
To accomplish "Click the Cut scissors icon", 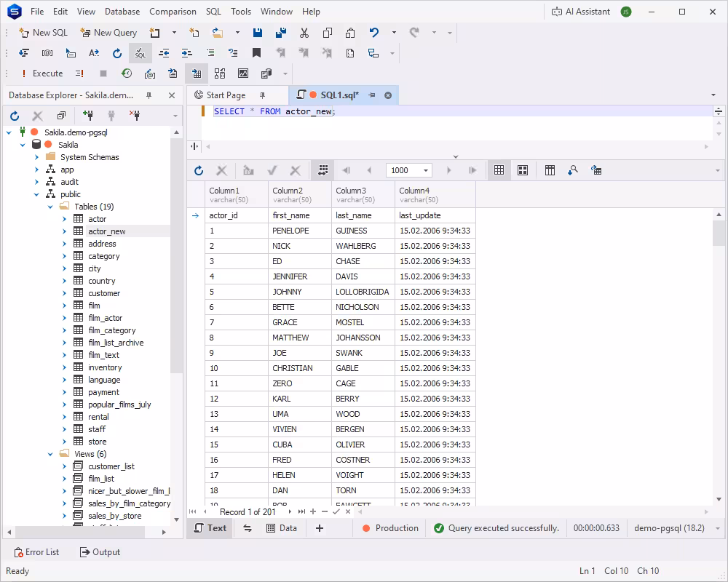I will pos(304,33).
